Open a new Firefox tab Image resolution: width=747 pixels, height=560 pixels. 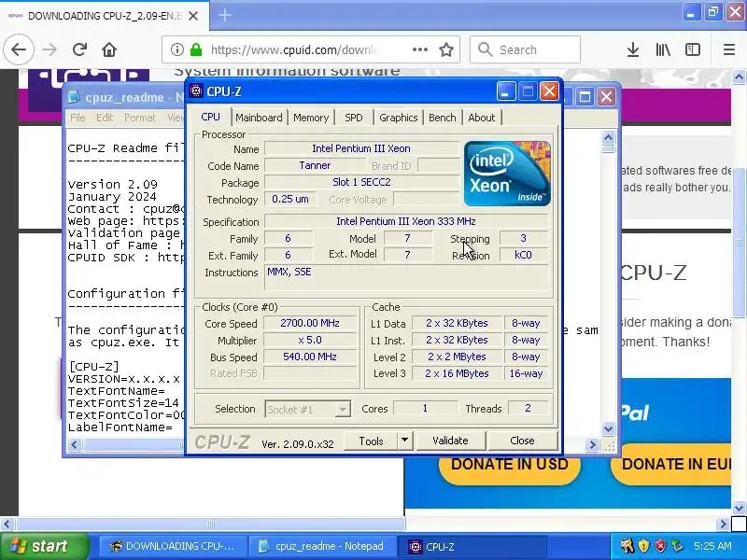(225, 15)
